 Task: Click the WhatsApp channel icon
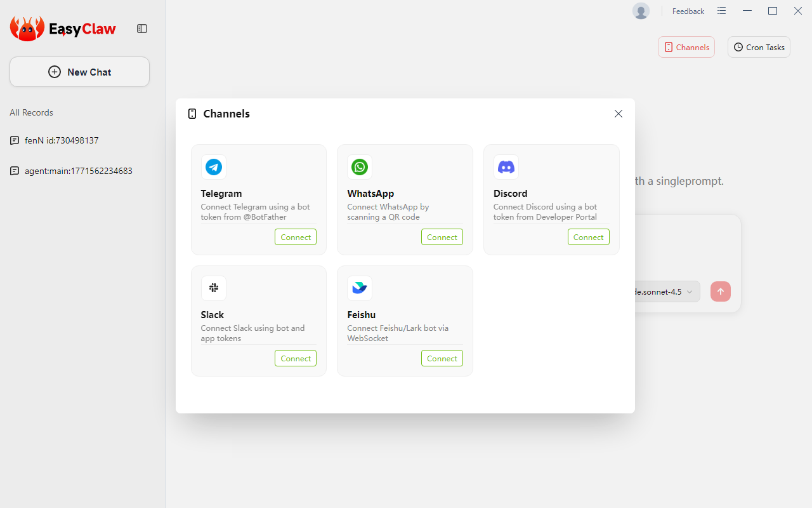point(360,167)
